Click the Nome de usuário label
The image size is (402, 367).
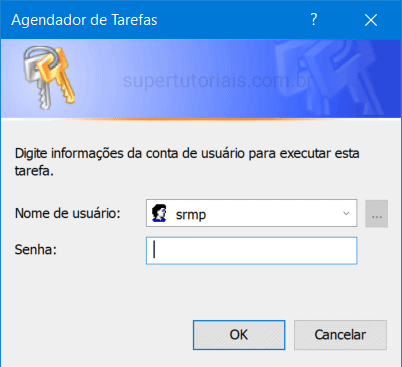pos(68,213)
